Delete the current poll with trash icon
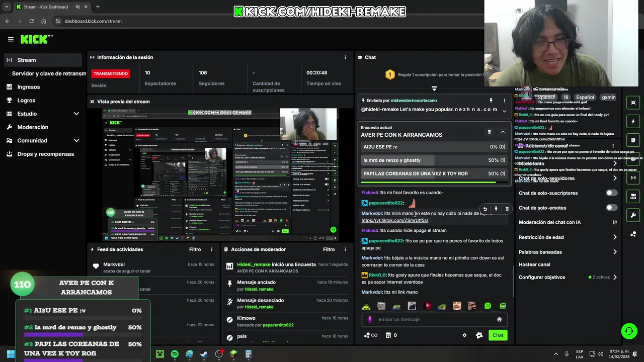644x362 pixels. click(489, 132)
